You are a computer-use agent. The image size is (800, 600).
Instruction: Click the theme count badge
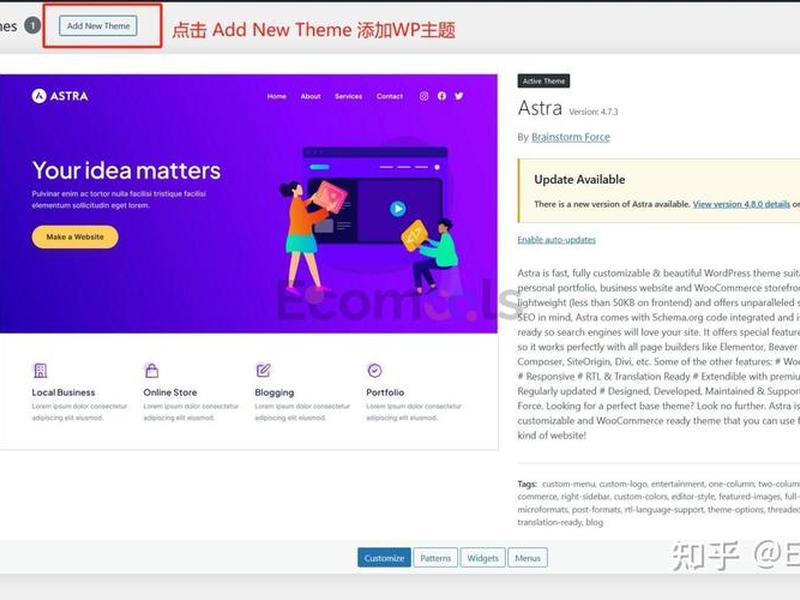(x=32, y=25)
